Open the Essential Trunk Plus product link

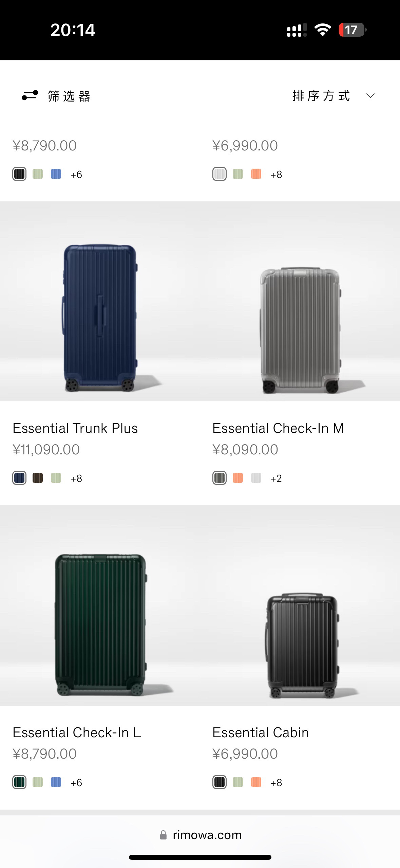pos(75,428)
